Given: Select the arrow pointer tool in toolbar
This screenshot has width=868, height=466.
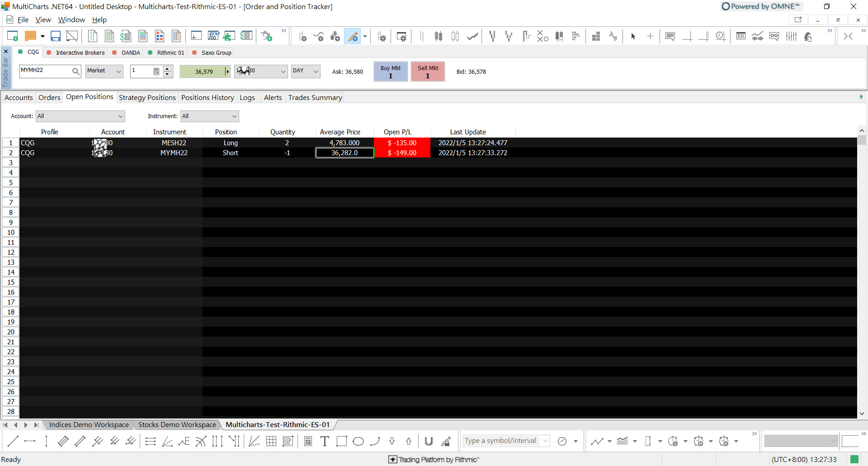Looking at the screenshot, I should tap(633, 36).
